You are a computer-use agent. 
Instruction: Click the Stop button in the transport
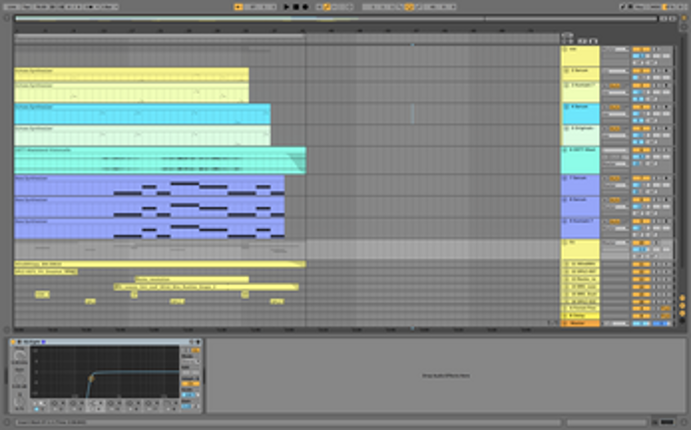tap(296, 7)
